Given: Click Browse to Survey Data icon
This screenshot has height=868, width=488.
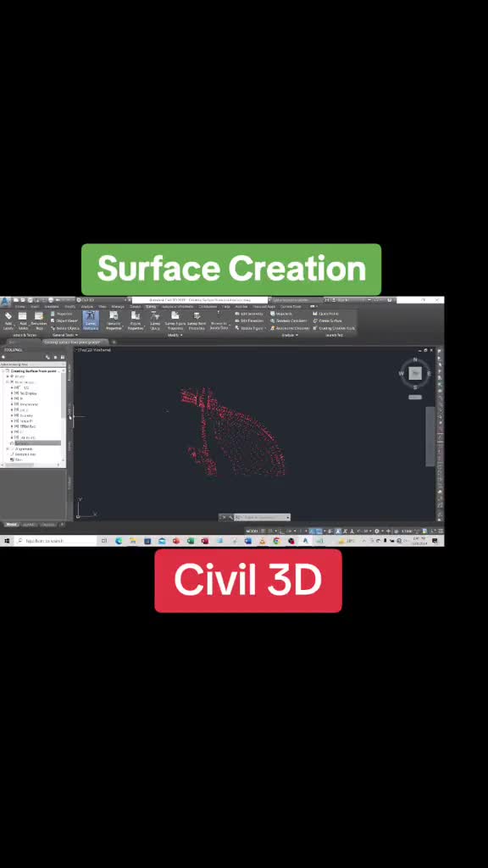Looking at the screenshot, I should pos(219,320).
